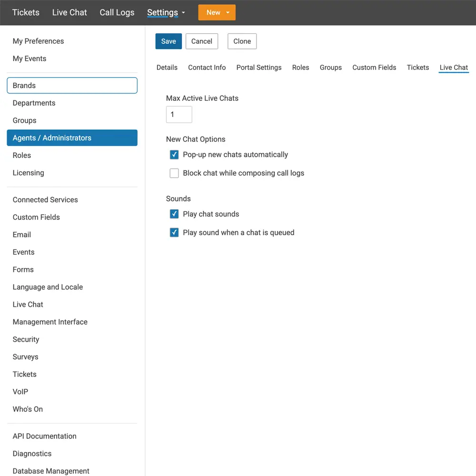Switch to the Details tab
Viewport: 476px width, 476px height.
167,68
